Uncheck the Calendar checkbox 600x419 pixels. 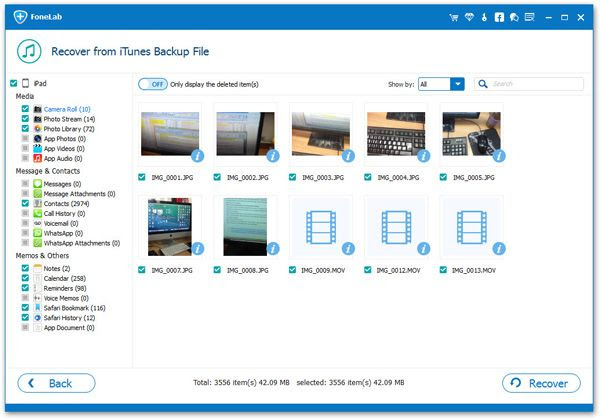point(25,278)
